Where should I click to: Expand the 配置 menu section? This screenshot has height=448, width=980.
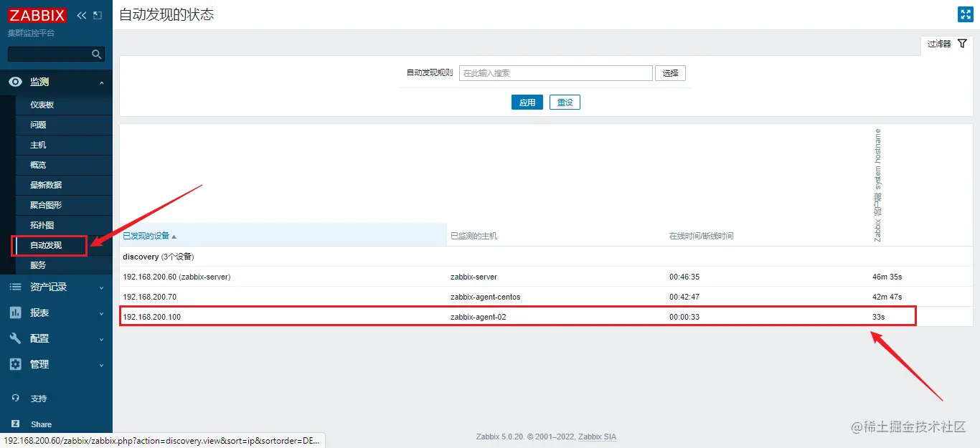pyautogui.click(x=101, y=339)
